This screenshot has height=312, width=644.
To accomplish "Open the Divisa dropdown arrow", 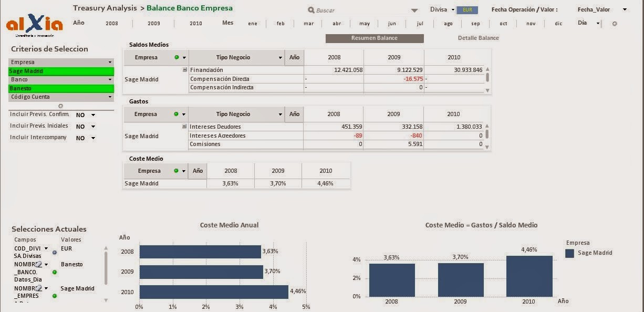I will click(x=453, y=10).
